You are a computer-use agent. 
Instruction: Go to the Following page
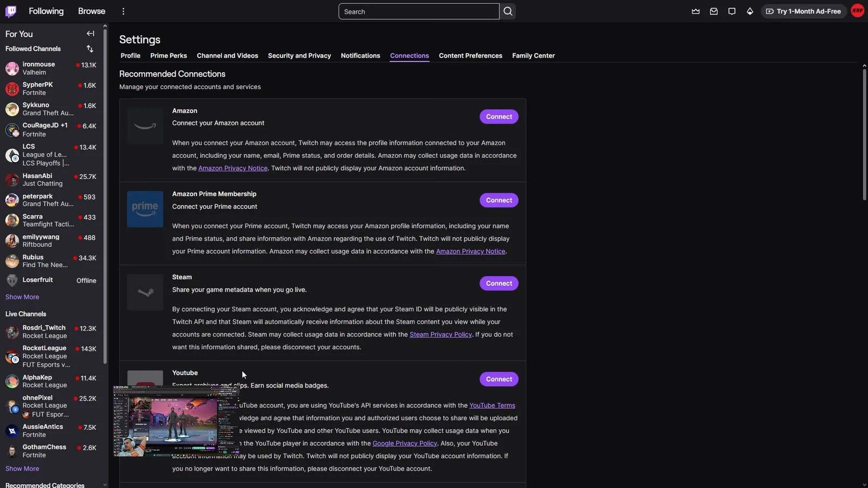46,11
